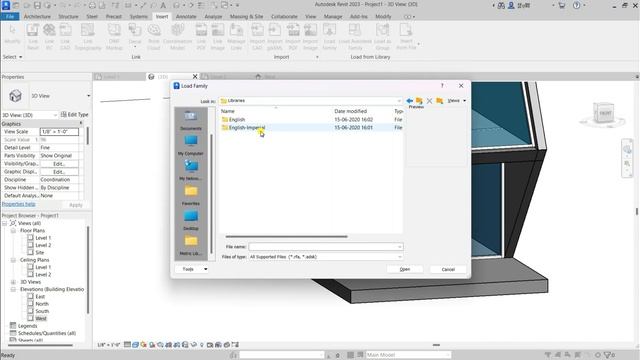640x360 pixels.
Task: Switch to the Manage ribbon tab
Action: point(333,16)
